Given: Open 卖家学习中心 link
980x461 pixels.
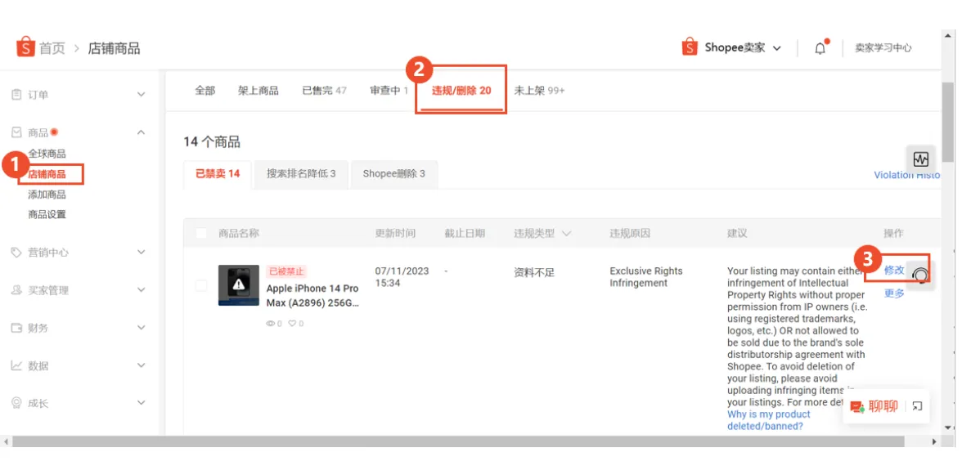Looking at the screenshot, I should 883,48.
